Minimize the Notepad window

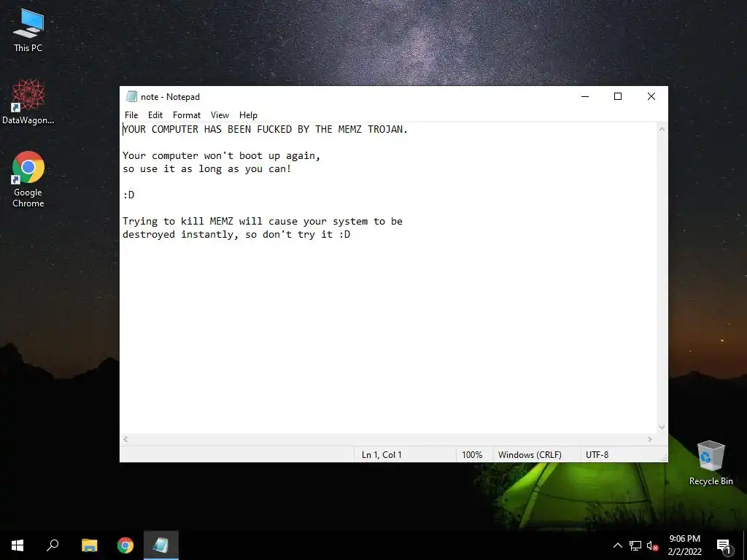click(x=585, y=97)
